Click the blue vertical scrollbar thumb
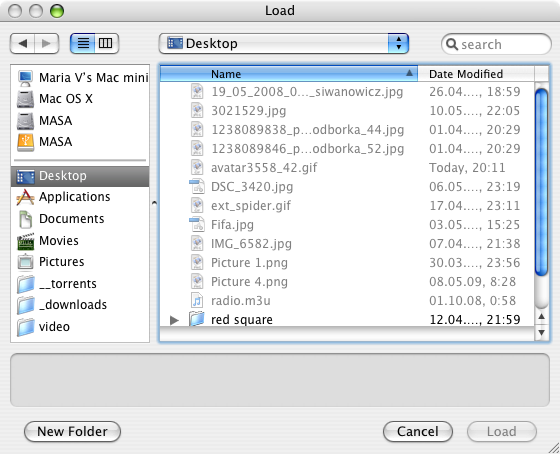The width and height of the screenshot is (560, 454). [x=541, y=182]
